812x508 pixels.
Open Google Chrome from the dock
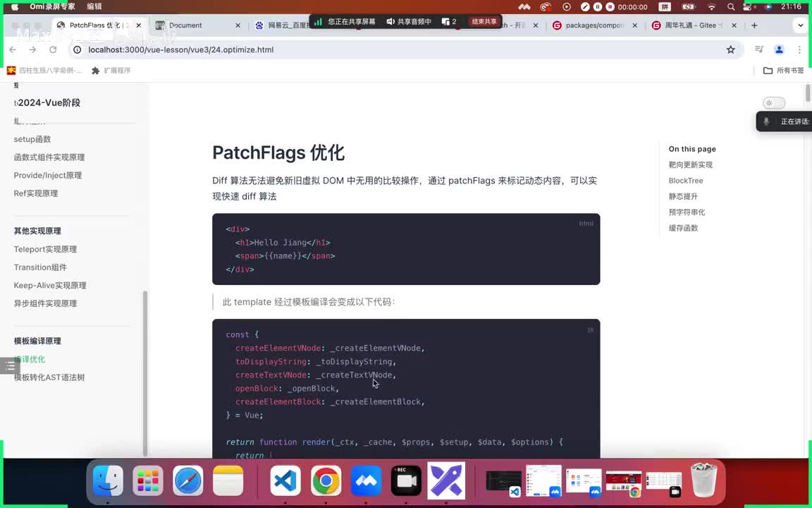point(326,480)
